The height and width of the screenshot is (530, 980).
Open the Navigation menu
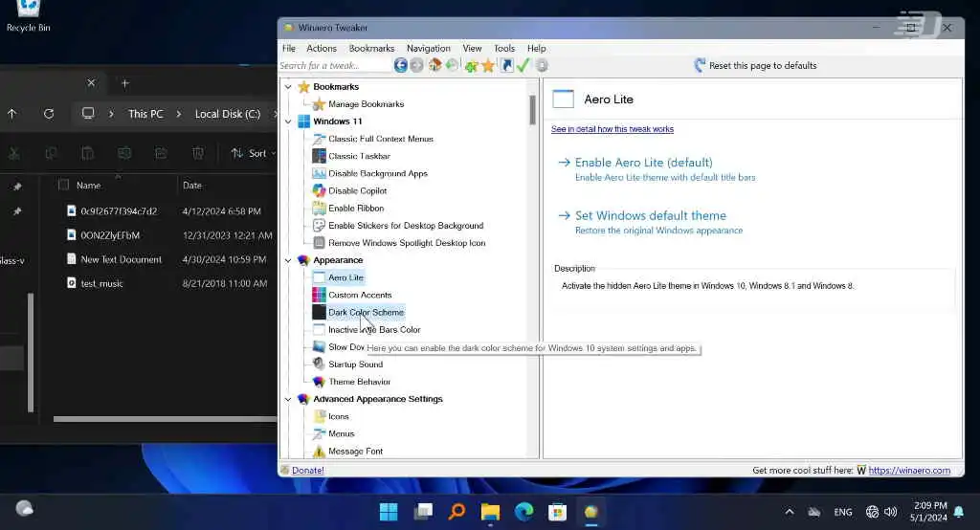pyautogui.click(x=428, y=48)
